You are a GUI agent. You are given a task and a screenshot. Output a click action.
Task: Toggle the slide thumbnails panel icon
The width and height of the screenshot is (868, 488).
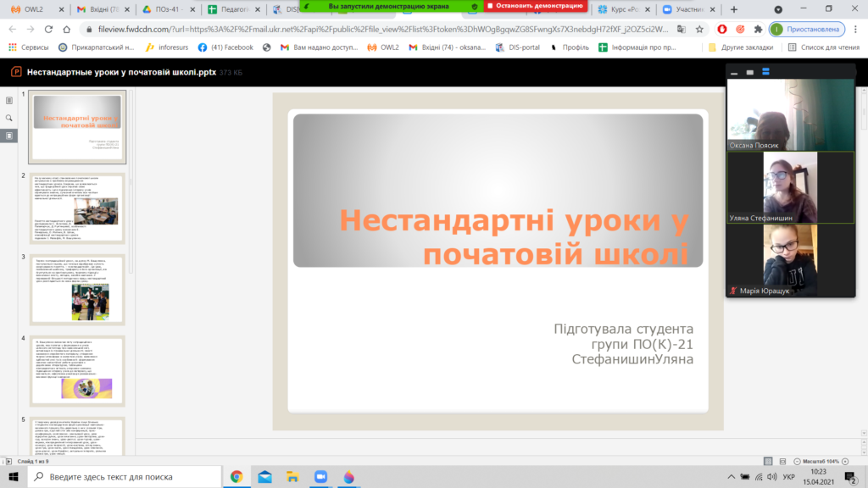point(9,136)
